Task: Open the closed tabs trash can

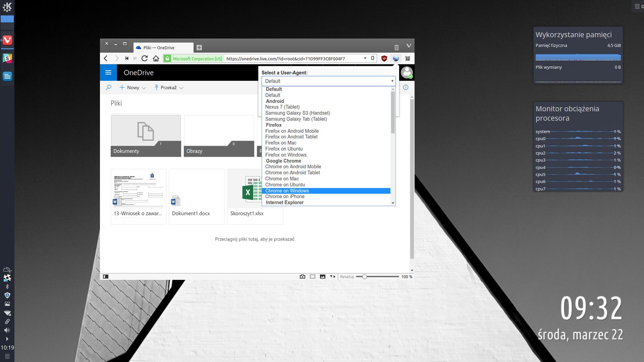Action: (x=397, y=47)
